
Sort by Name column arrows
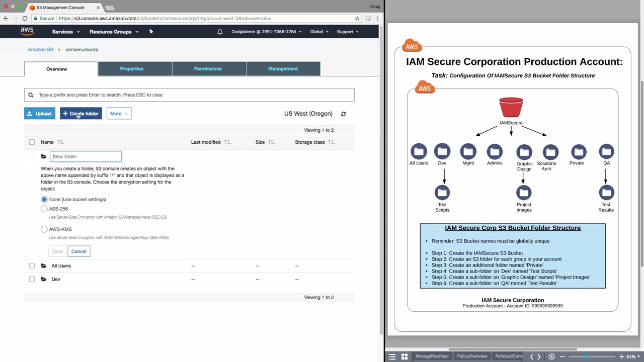click(x=60, y=142)
